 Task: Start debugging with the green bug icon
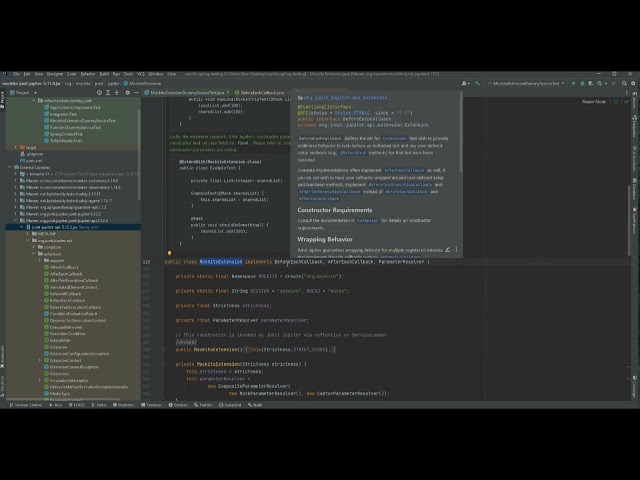point(582,83)
